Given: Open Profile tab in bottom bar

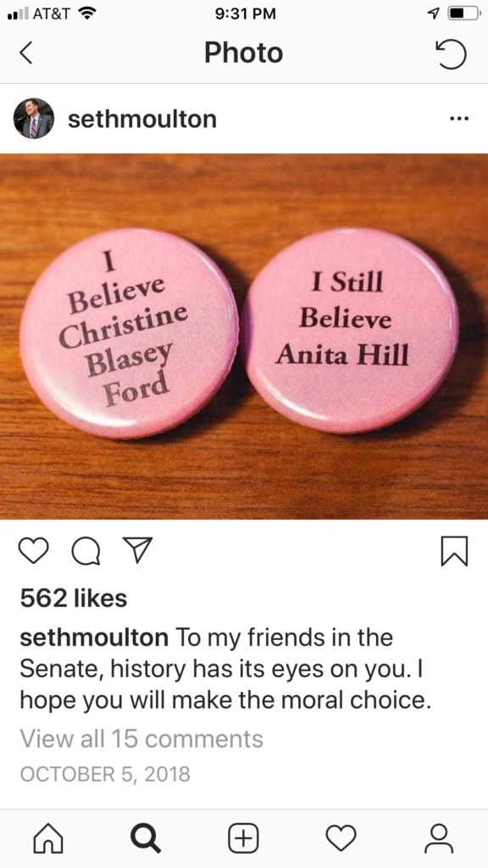Looking at the screenshot, I should point(439,838).
